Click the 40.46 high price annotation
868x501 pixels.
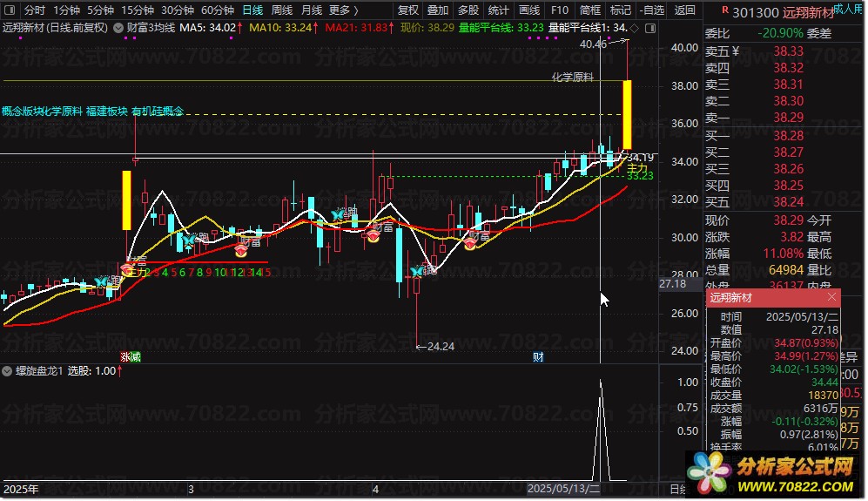coord(594,44)
